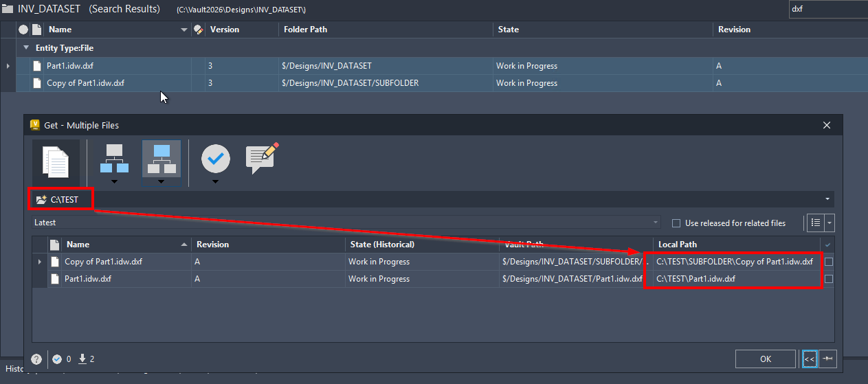Open the Include Parents dropdown arrow
Image resolution: width=868 pixels, height=384 pixels.
pyautogui.click(x=161, y=182)
